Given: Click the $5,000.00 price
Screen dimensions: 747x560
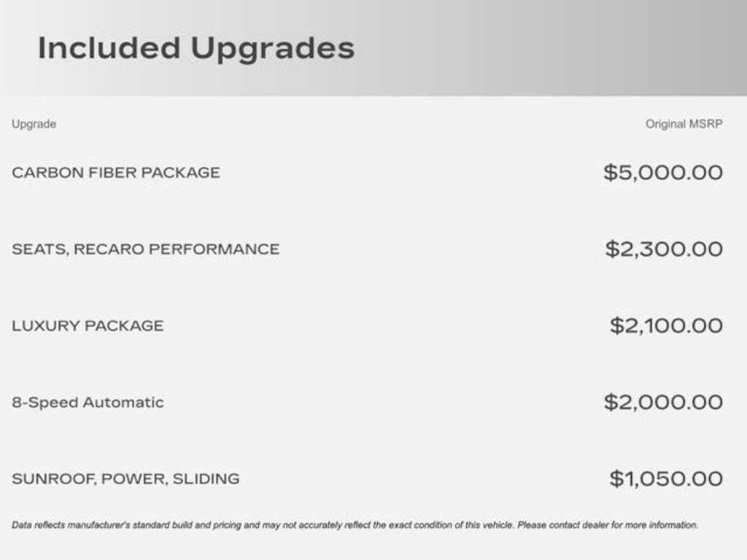Looking at the screenshot, I should click(662, 173).
